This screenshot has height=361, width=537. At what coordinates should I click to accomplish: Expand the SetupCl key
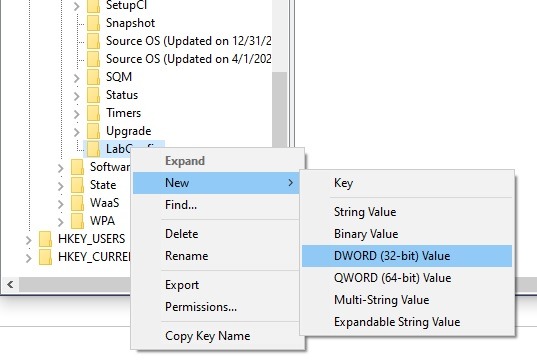(x=76, y=6)
